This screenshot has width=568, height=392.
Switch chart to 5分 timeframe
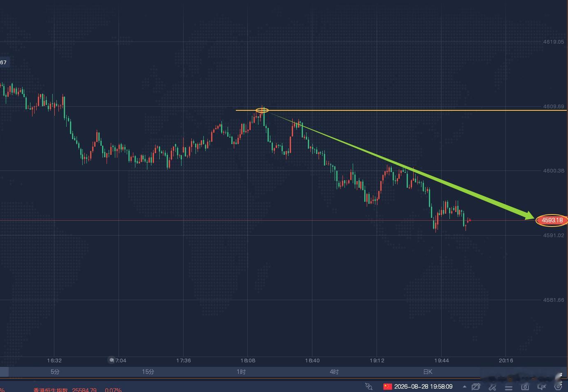(x=55, y=372)
